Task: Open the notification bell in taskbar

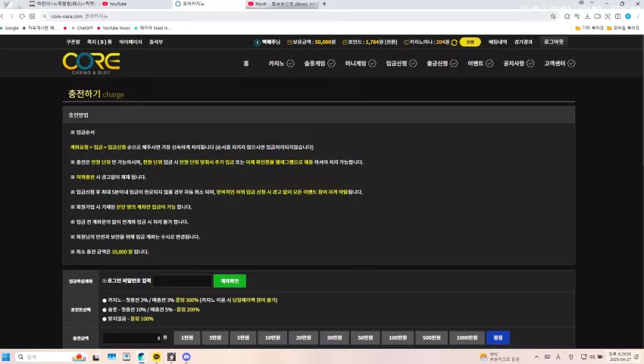Action: 636,356
